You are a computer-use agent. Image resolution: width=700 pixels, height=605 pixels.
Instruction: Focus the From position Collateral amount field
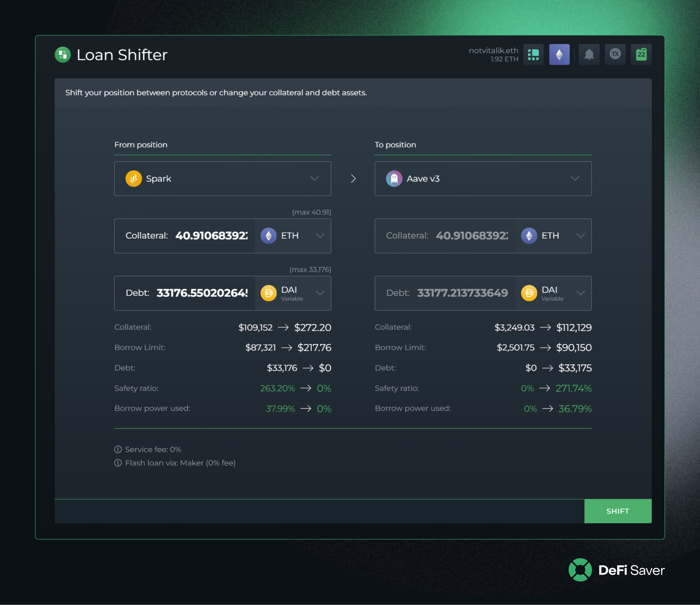[184, 236]
